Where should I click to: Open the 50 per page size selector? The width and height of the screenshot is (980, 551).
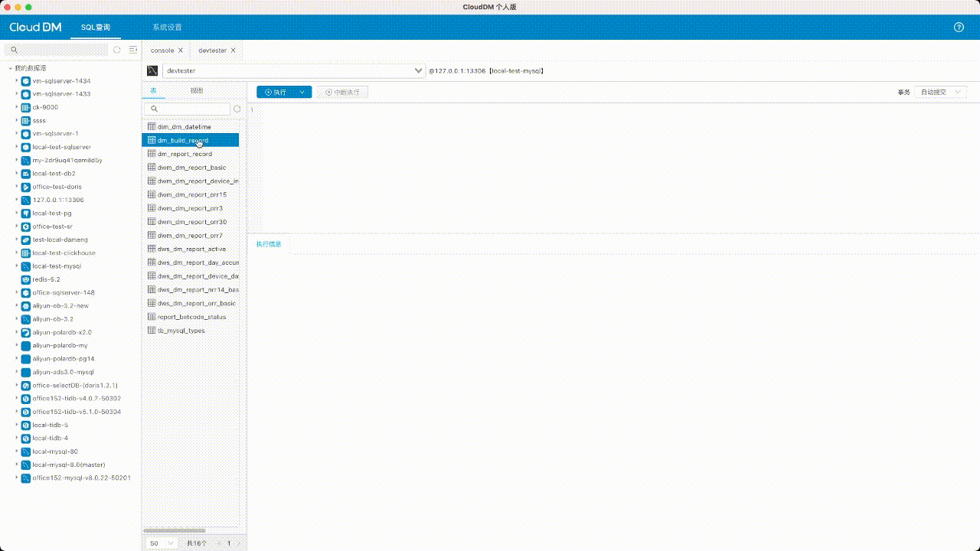[x=162, y=543]
